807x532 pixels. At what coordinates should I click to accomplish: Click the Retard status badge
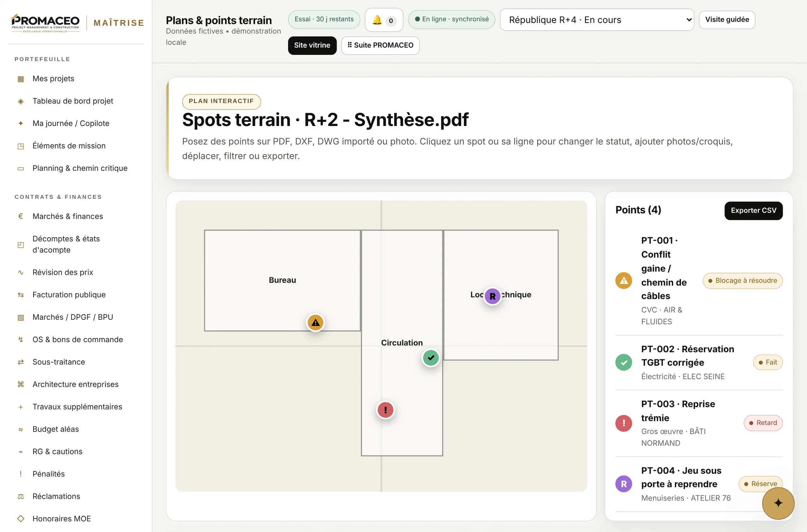[x=763, y=423]
